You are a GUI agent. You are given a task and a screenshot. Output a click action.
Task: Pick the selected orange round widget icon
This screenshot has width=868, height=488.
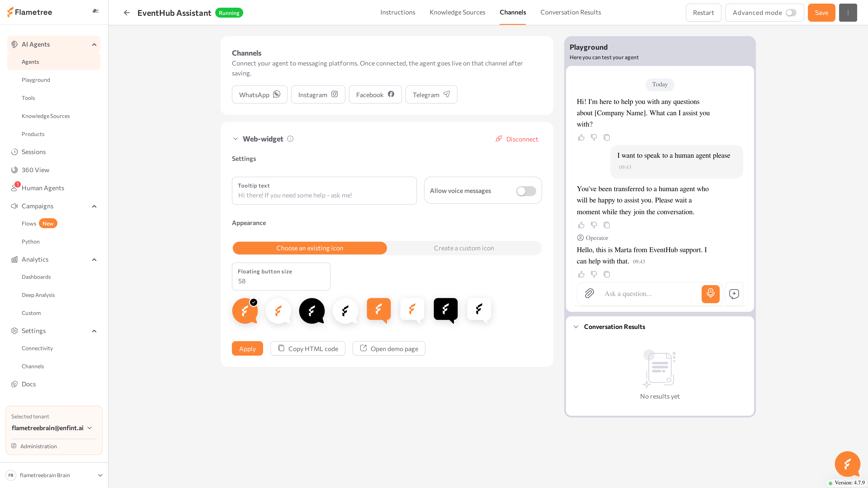[x=245, y=310]
